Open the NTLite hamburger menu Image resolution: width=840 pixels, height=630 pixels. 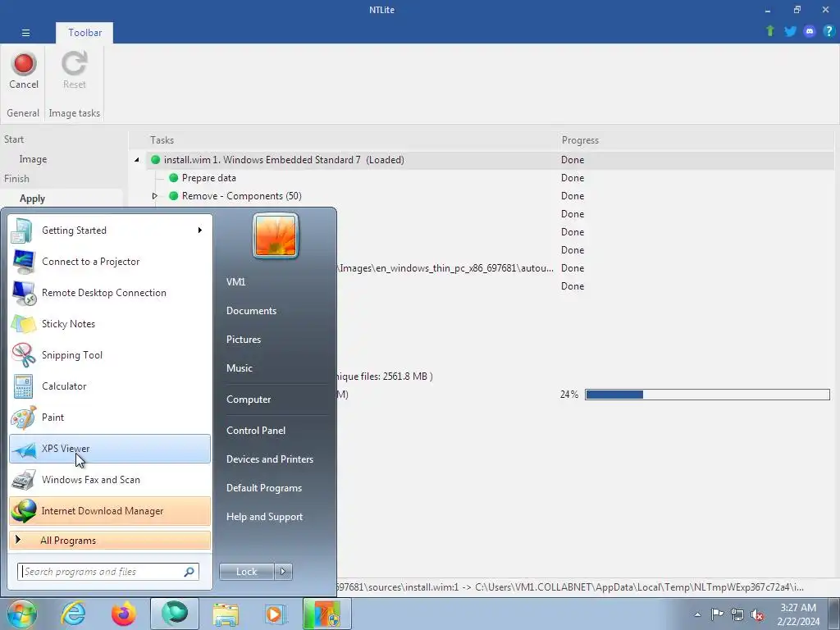(x=25, y=33)
